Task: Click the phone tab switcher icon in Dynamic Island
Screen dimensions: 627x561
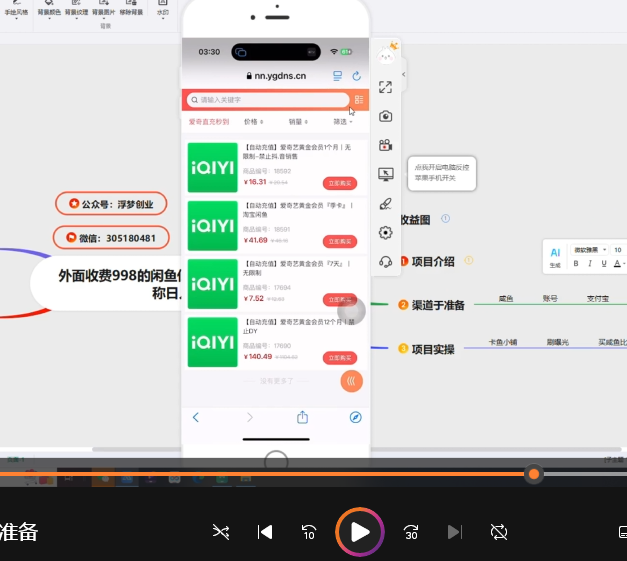Action: (241, 52)
